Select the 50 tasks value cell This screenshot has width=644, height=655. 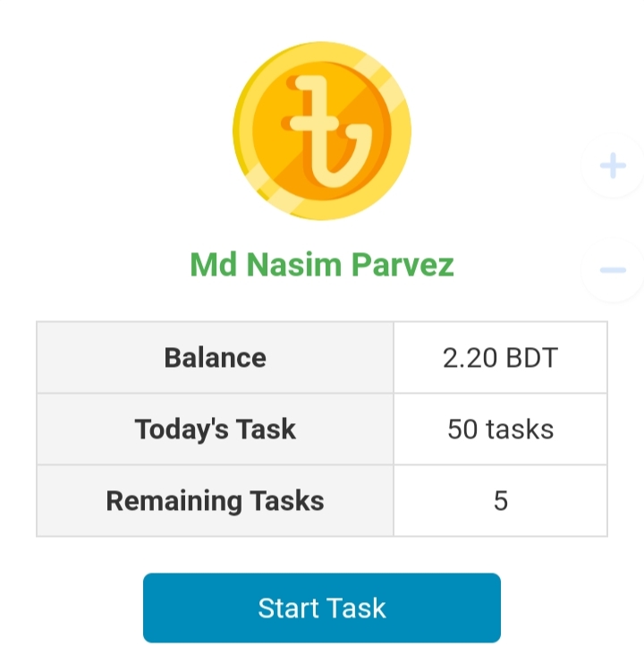(500, 430)
